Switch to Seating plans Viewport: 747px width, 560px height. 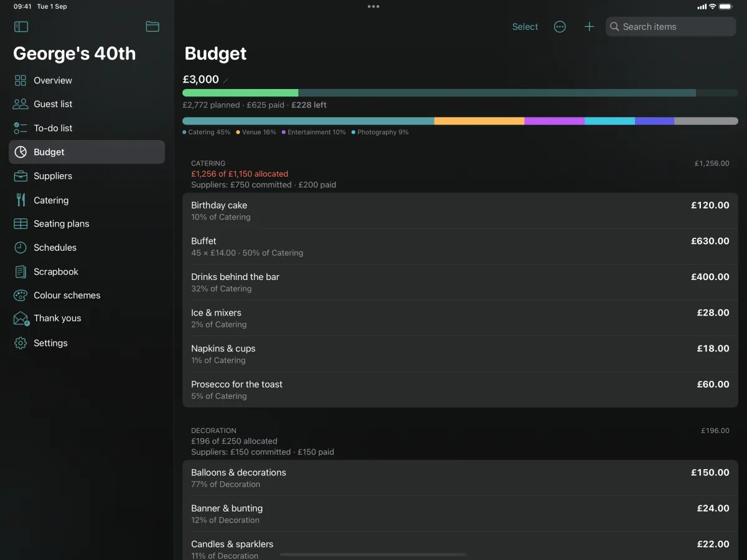coord(87,223)
